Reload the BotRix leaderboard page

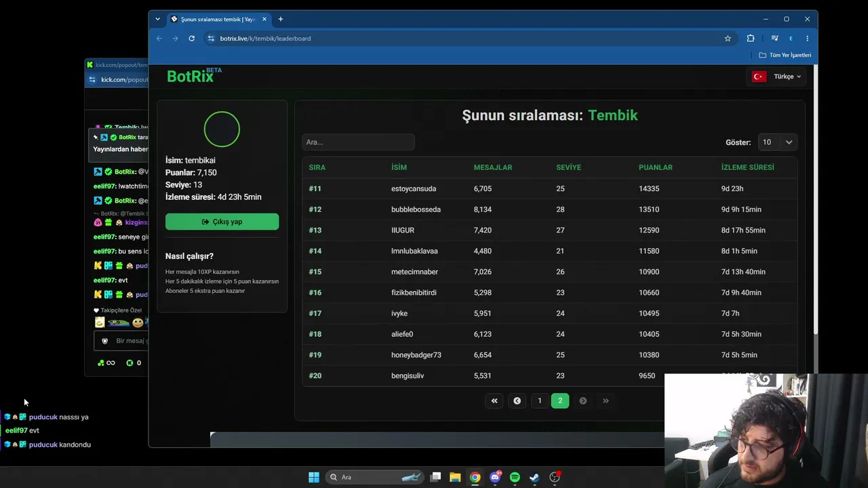point(191,39)
